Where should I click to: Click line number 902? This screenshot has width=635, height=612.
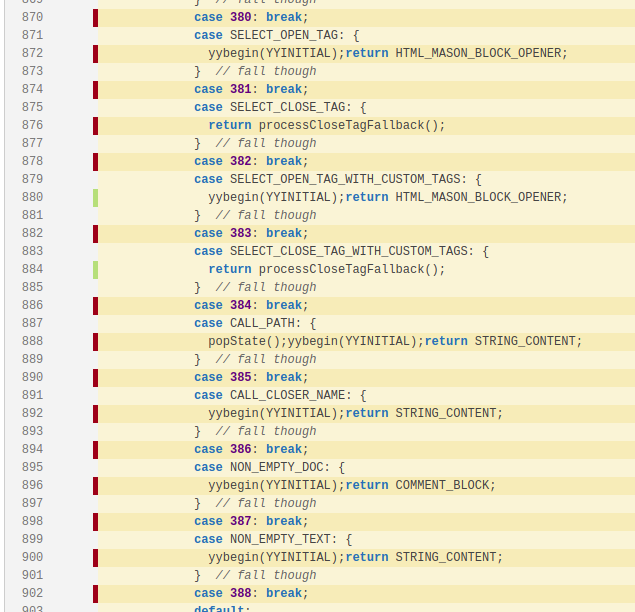pos(32,593)
